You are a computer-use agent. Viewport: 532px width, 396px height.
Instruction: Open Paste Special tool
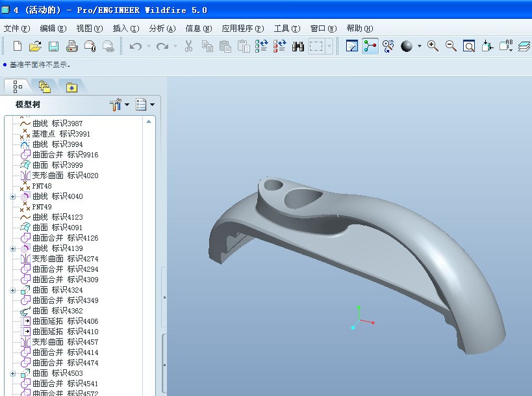[x=244, y=46]
